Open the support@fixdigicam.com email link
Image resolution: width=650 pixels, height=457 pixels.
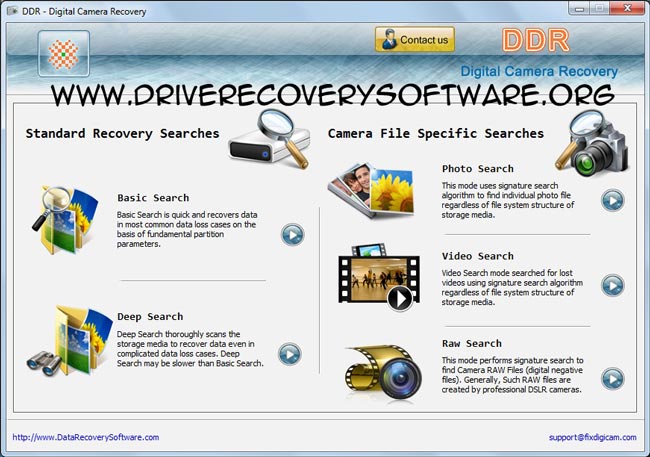click(x=592, y=437)
